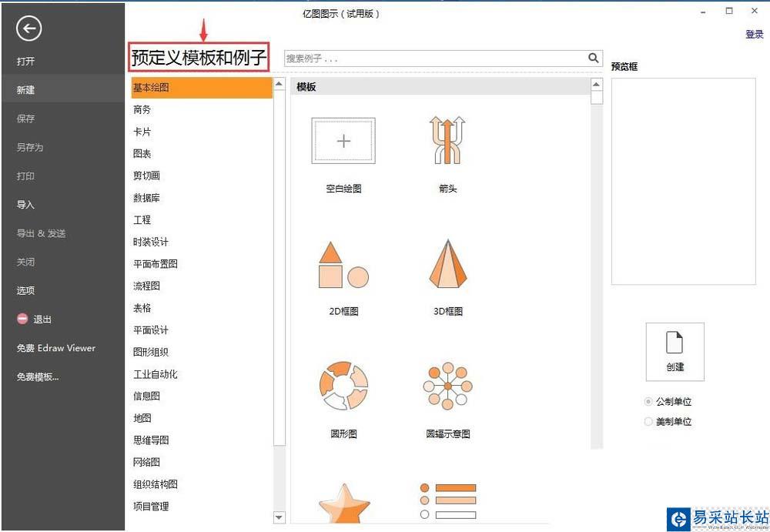The width and height of the screenshot is (770, 532).
Task: Select the 流程图 category
Action: tap(146, 286)
